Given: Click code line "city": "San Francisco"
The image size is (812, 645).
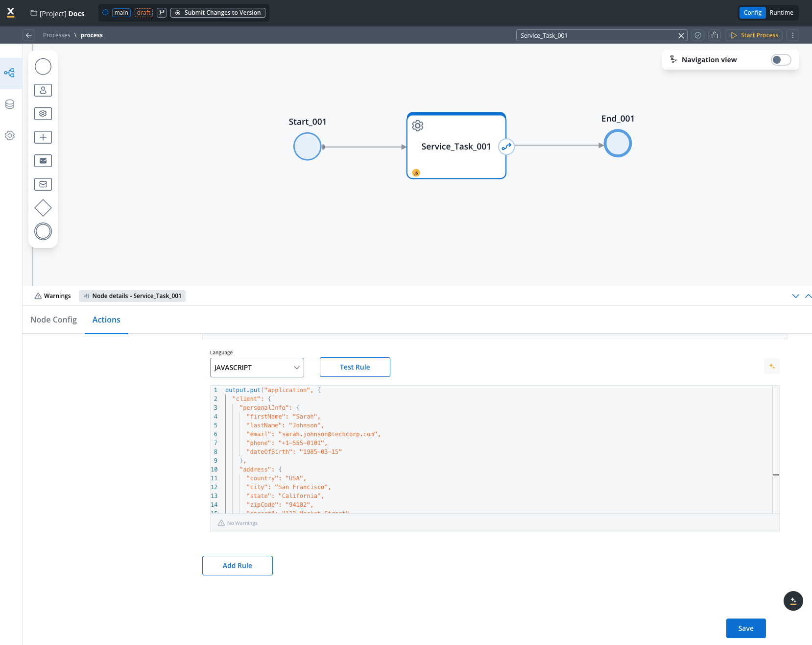Looking at the screenshot, I should (288, 487).
